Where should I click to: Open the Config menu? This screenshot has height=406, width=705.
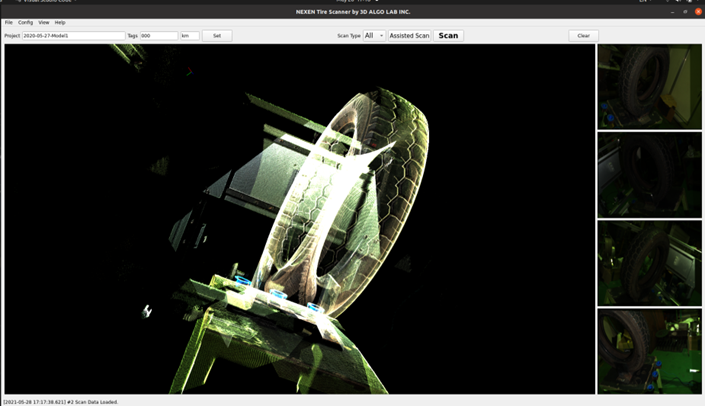pyautogui.click(x=25, y=22)
